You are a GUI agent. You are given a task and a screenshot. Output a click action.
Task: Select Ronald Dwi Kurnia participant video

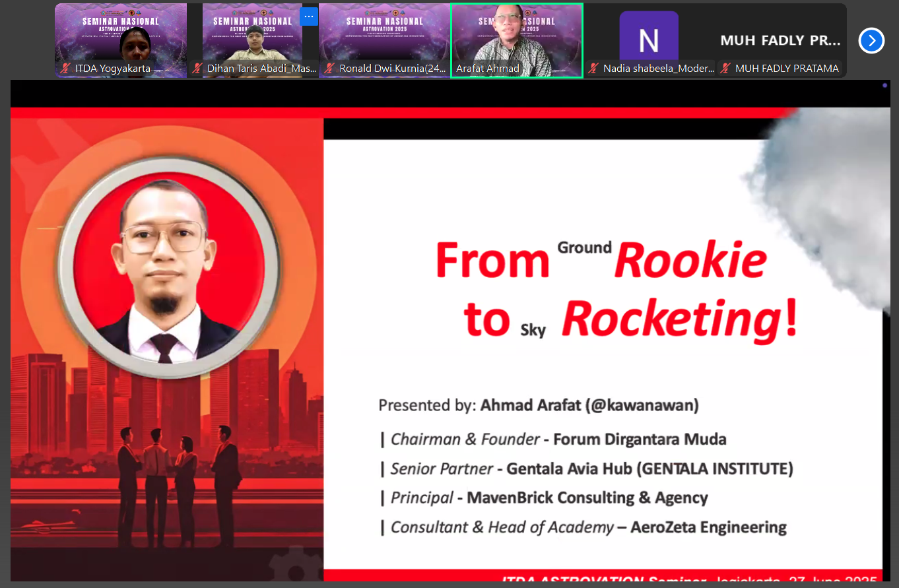(384, 40)
